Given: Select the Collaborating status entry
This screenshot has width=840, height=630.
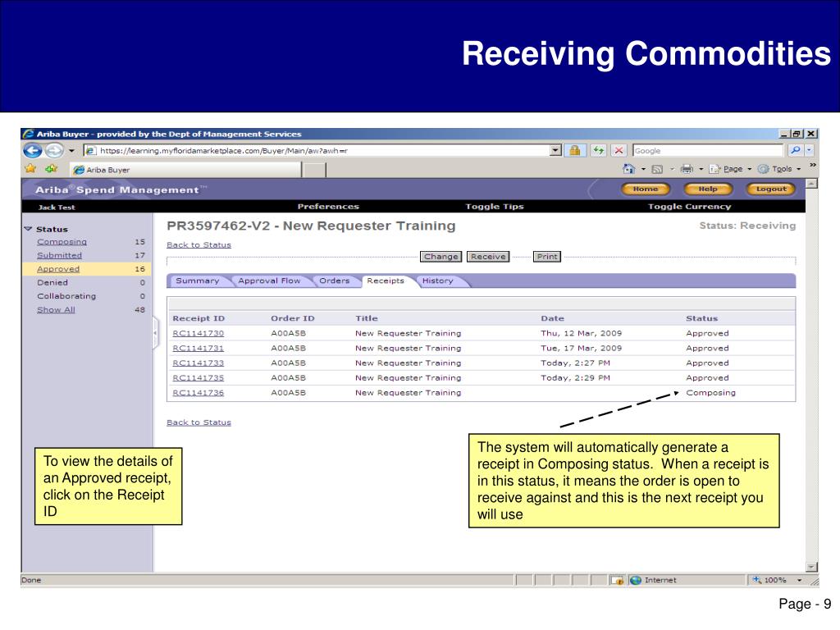Looking at the screenshot, I should [66, 295].
